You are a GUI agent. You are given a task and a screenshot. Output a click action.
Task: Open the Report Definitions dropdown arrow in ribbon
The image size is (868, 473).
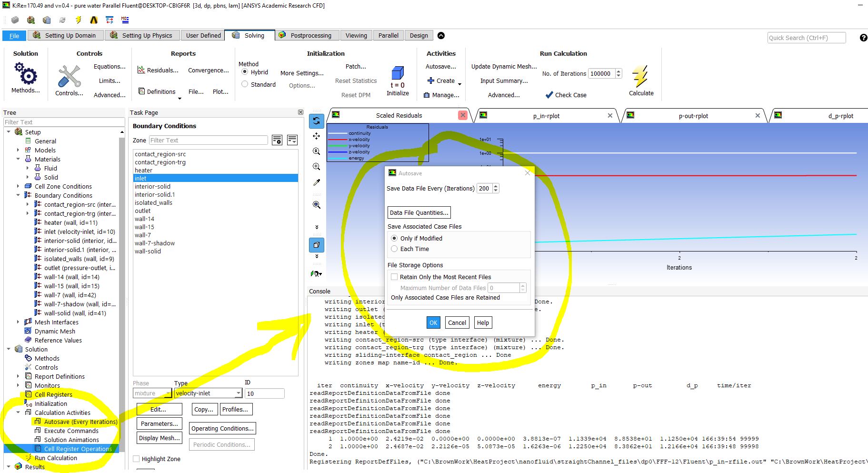click(x=180, y=99)
